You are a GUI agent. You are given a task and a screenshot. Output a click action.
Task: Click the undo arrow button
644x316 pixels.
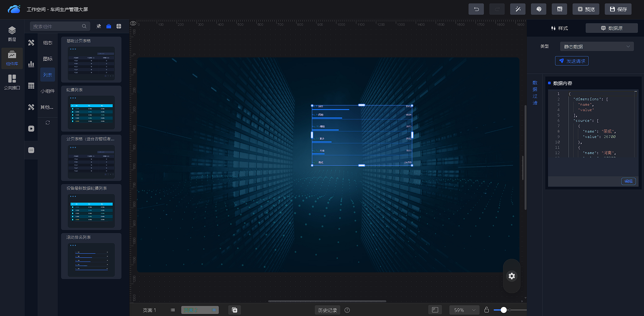tap(476, 9)
